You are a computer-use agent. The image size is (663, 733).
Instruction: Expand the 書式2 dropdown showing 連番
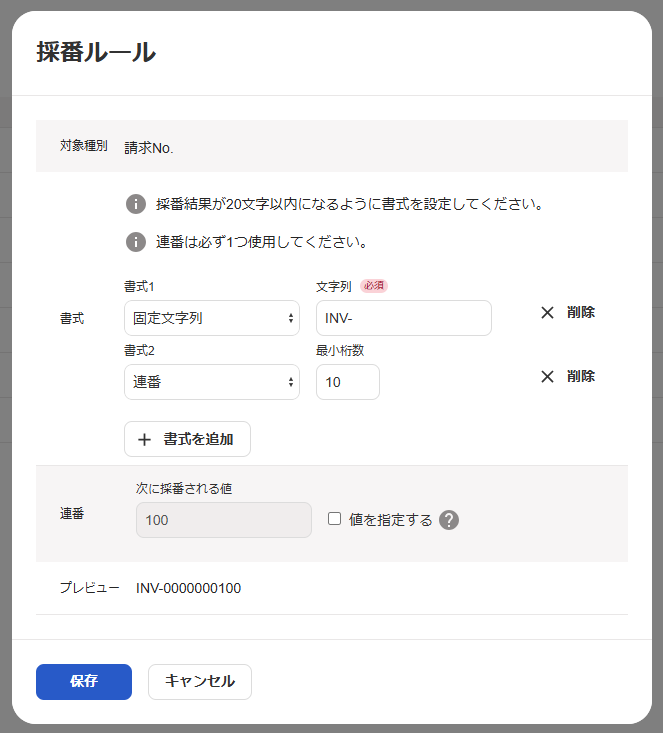point(212,382)
